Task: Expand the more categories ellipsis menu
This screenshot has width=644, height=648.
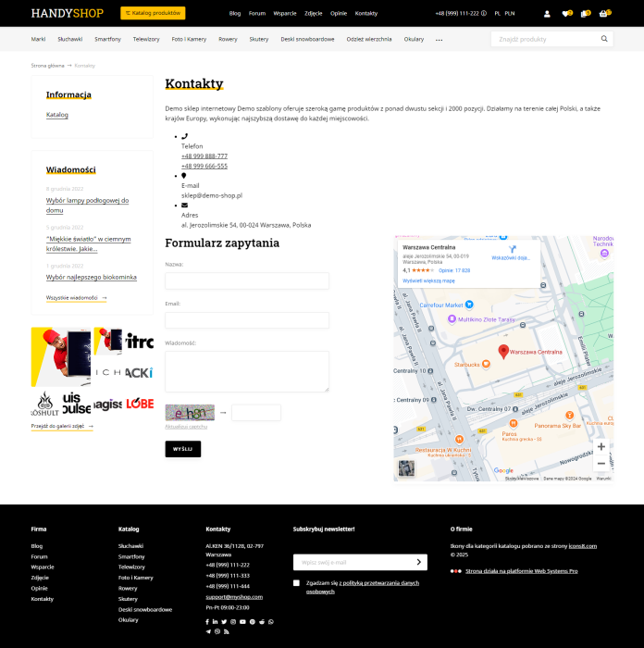Action: 439,40
